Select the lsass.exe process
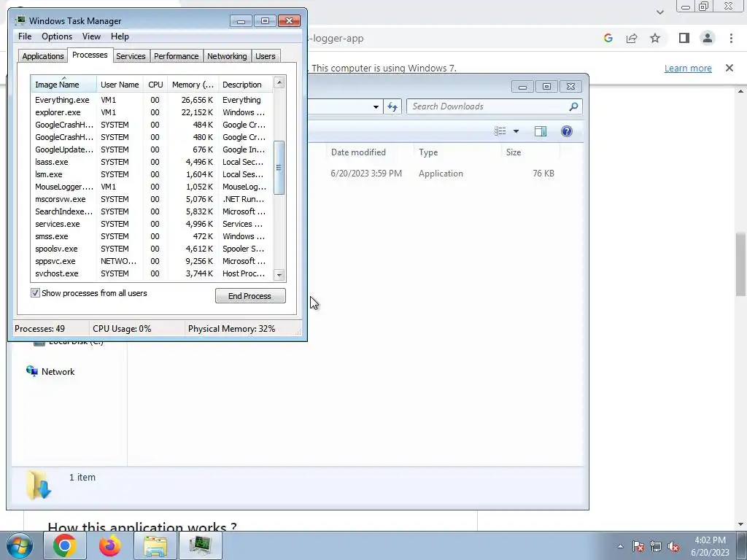 [x=152, y=162]
